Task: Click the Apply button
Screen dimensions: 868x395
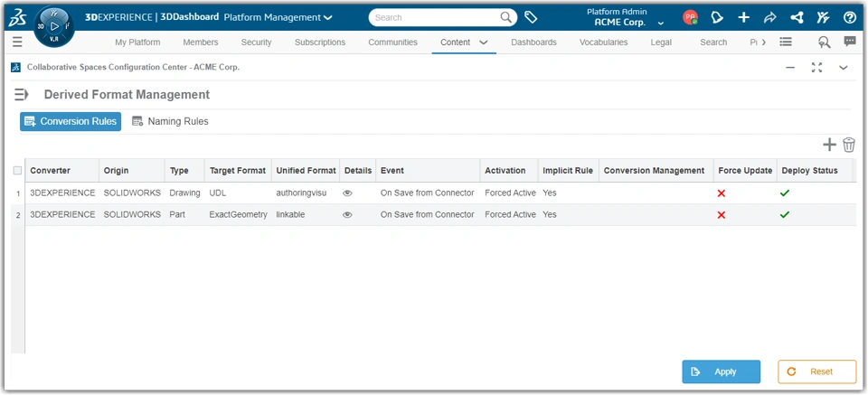Action: pos(722,371)
